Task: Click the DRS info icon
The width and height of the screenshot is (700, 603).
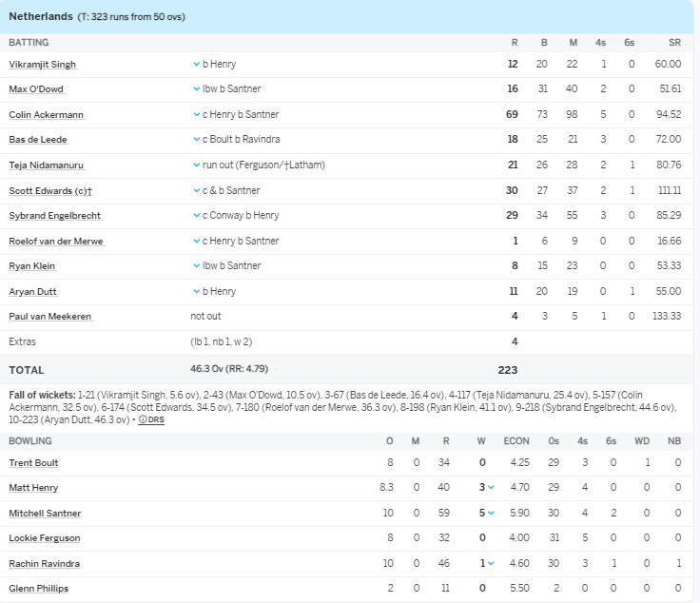Action: tap(143, 419)
